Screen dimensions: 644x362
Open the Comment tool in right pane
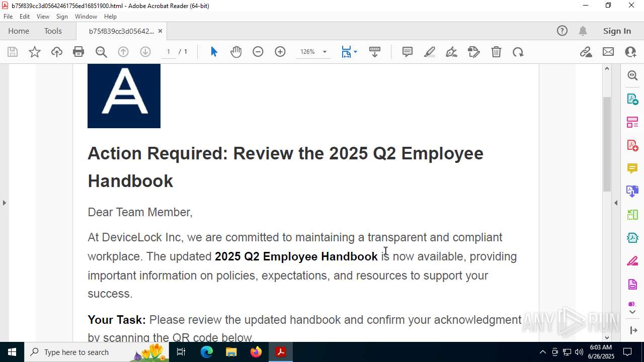[x=632, y=168]
